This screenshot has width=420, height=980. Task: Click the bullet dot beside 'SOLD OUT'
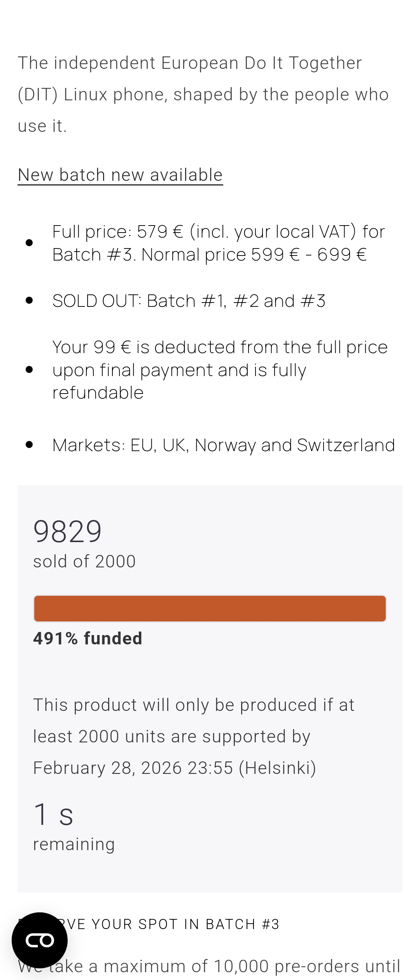pyautogui.click(x=29, y=300)
